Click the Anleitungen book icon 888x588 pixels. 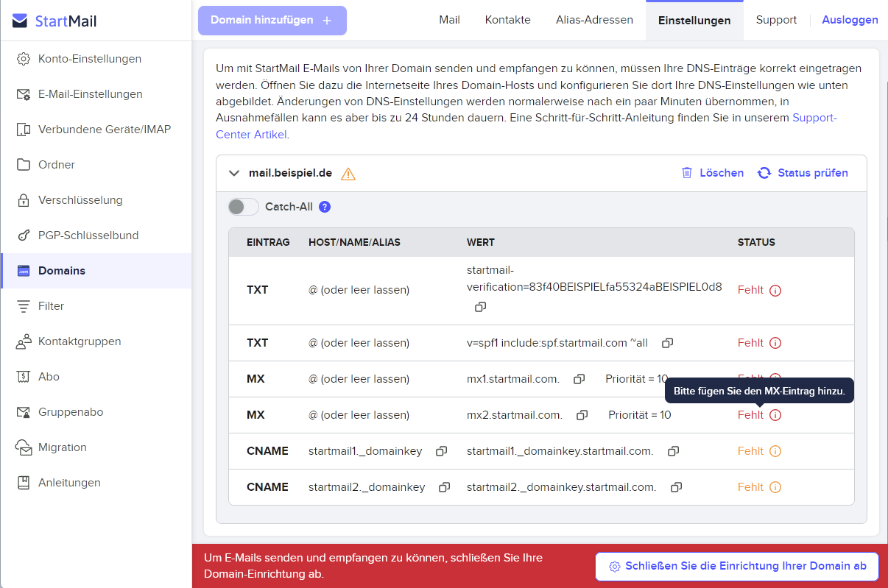tap(24, 483)
